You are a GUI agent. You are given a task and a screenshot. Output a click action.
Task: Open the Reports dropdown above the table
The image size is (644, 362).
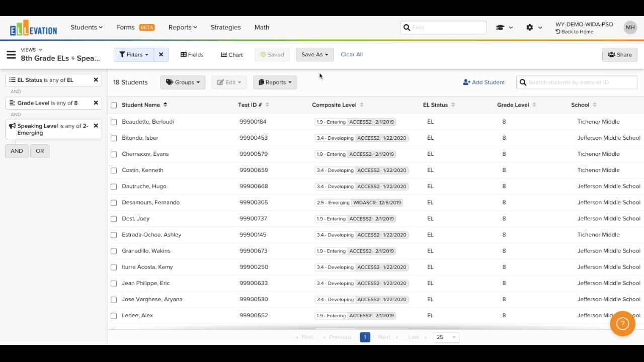point(275,82)
